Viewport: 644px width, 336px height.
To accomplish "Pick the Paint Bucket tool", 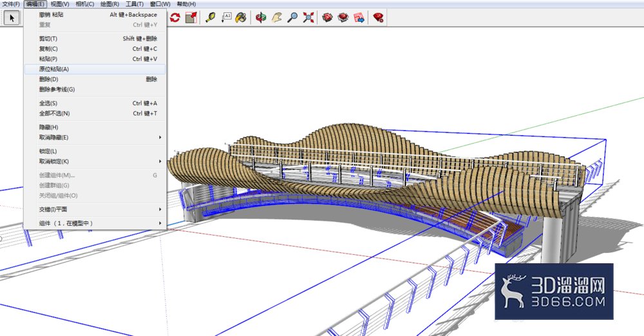I will [x=241, y=17].
